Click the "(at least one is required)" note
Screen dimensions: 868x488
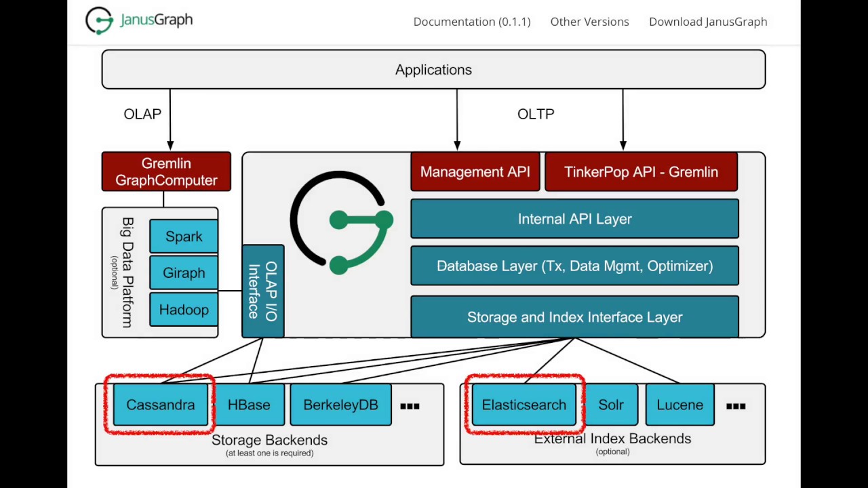[269, 453]
